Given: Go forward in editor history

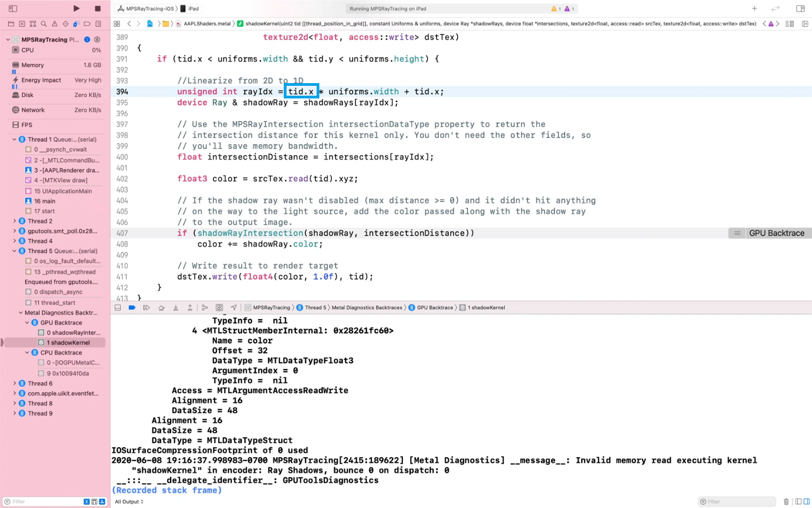Looking at the screenshot, I should pos(138,24).
